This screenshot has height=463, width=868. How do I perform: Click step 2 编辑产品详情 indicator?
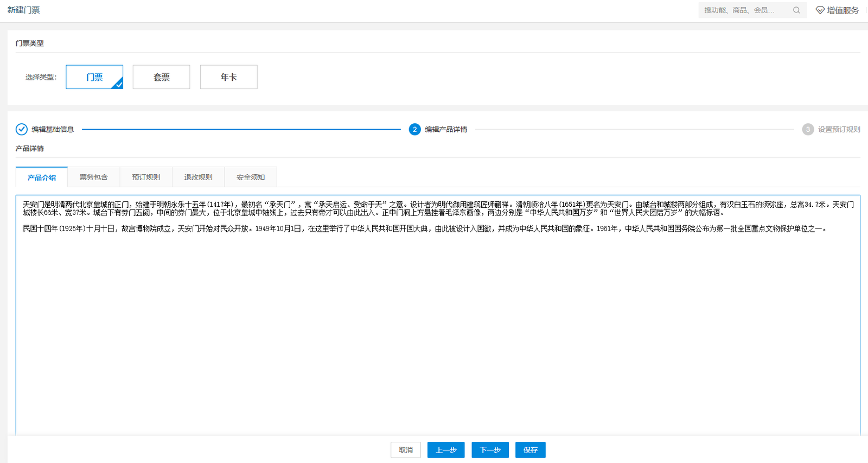(414, 129)
